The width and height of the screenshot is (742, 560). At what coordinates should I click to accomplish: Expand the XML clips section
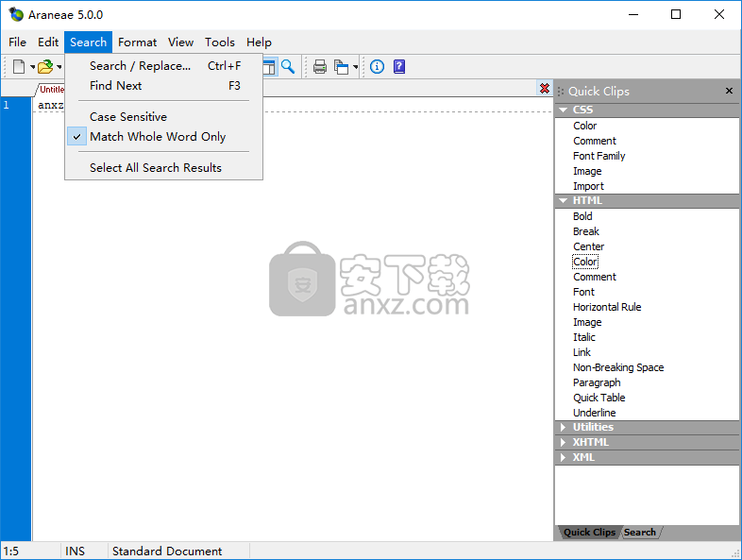click(564, 457)
